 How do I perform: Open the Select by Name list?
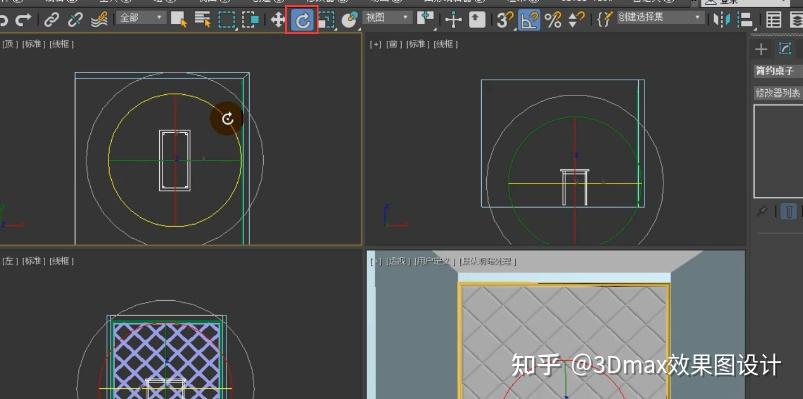[x=203, y=20]
